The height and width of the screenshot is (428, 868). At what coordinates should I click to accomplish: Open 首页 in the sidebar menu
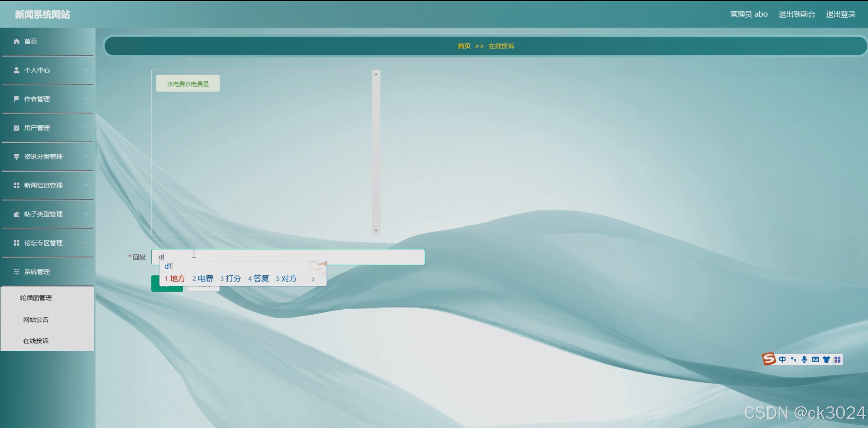[48, 42]
